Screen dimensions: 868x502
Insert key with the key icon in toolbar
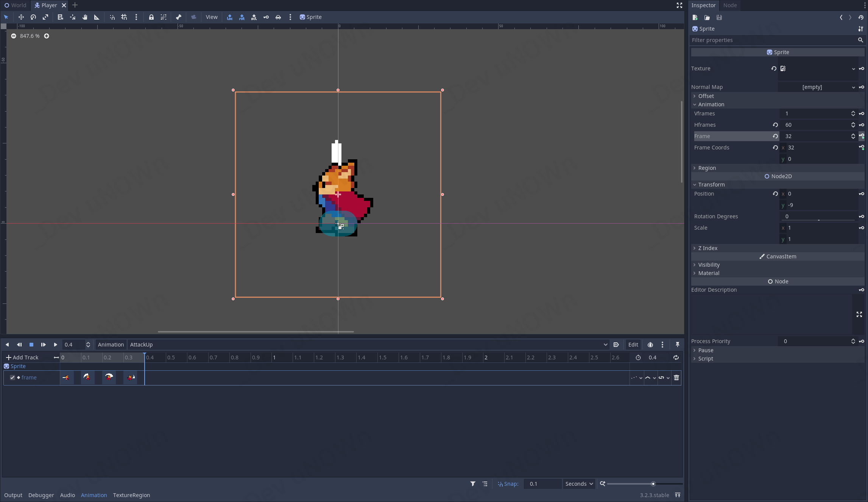click(x=266, y=17)
